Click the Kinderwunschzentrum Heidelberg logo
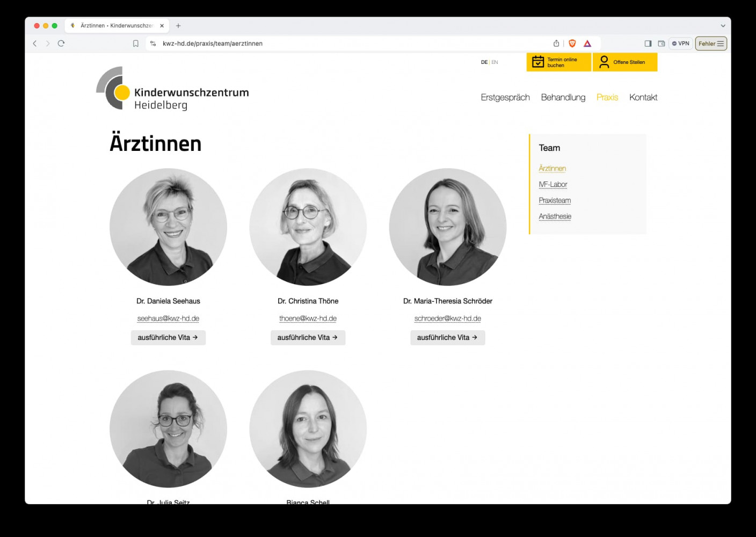The height and width of the screenshot is (537, 756). pyautogui.click(x=172, y=89)
